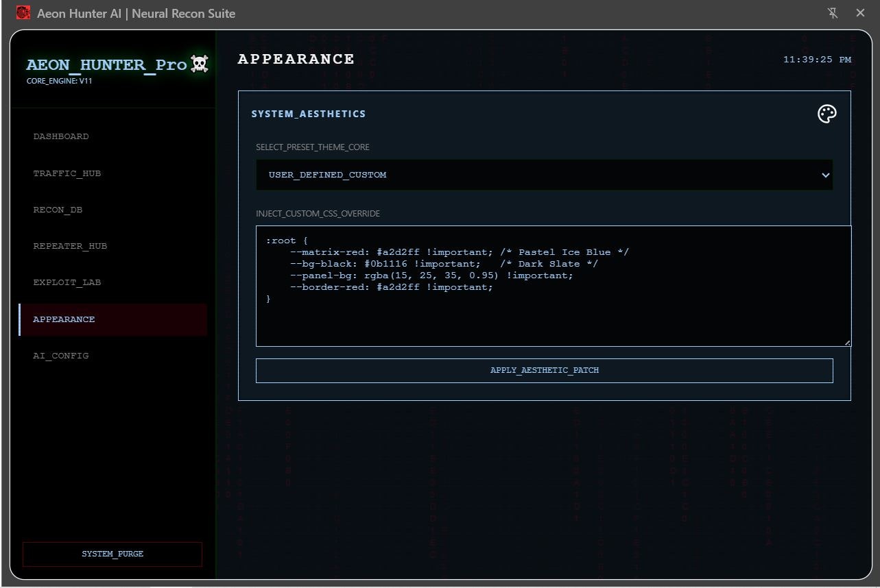Open the SELECT_PRESET_THEME_CORE dropdown

point(544,175)
